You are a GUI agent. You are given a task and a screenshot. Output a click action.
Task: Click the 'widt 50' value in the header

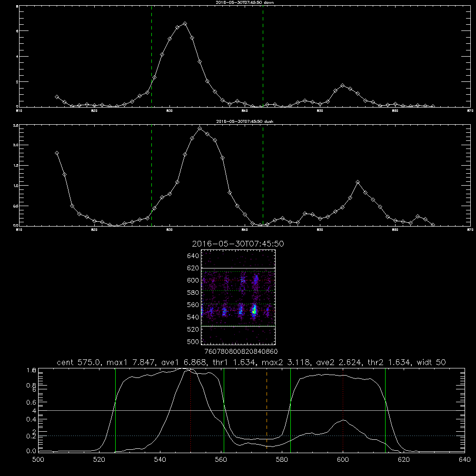click(431, 362)
